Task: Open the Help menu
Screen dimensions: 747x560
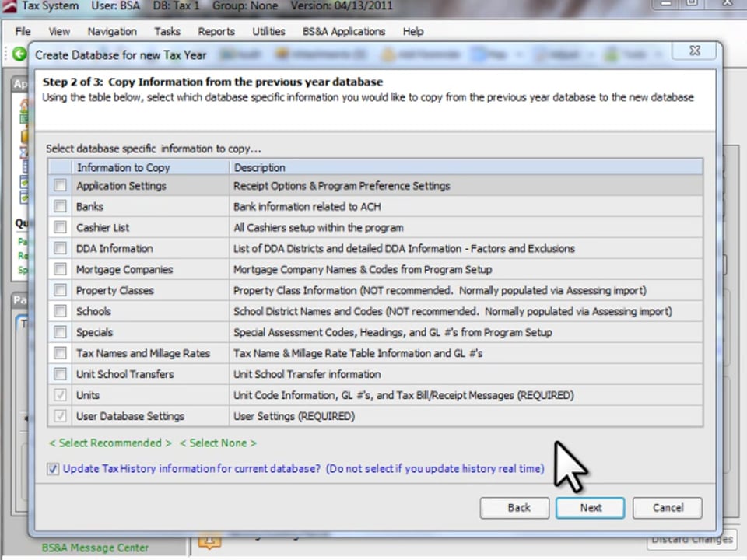Action: tap(413, 31)
